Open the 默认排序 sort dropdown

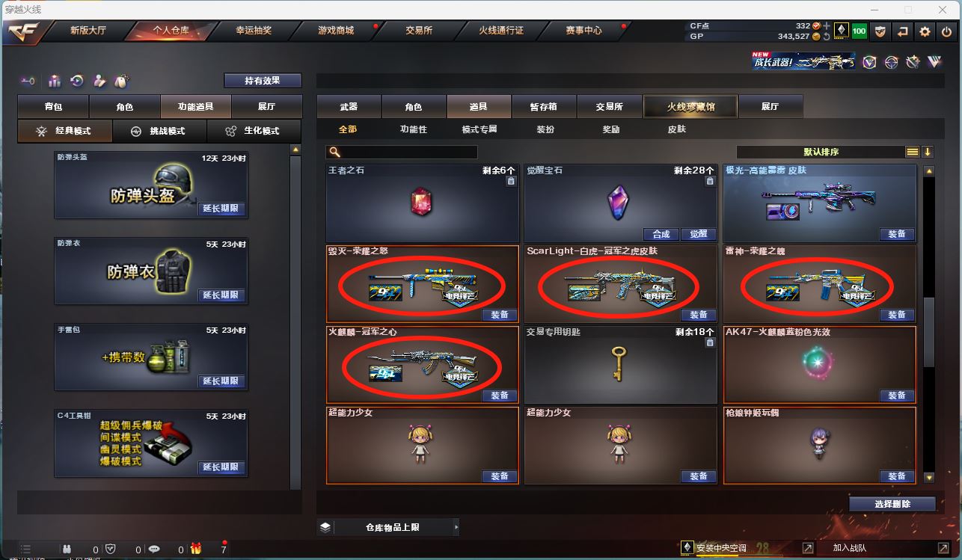(x=821, y=152)
